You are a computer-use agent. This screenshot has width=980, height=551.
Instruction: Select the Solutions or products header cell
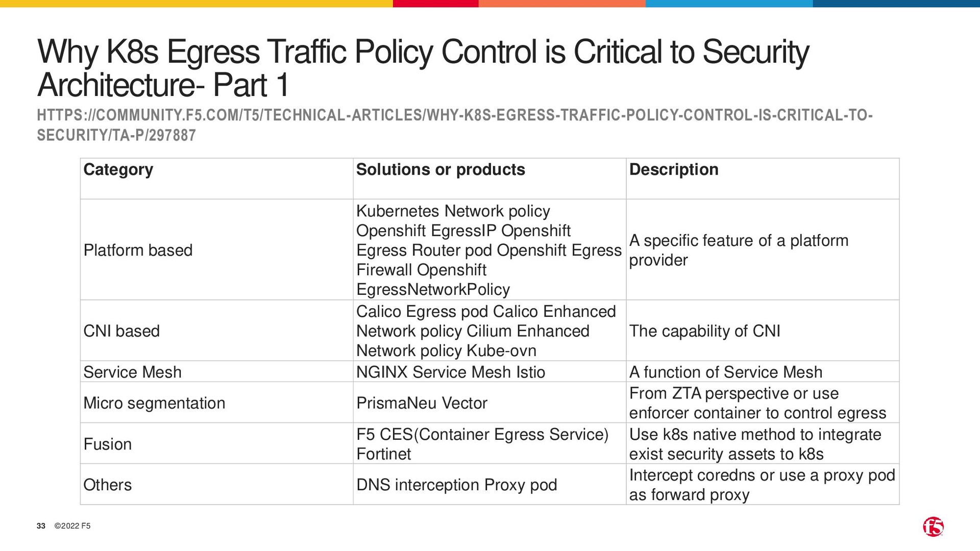point(489,179)
